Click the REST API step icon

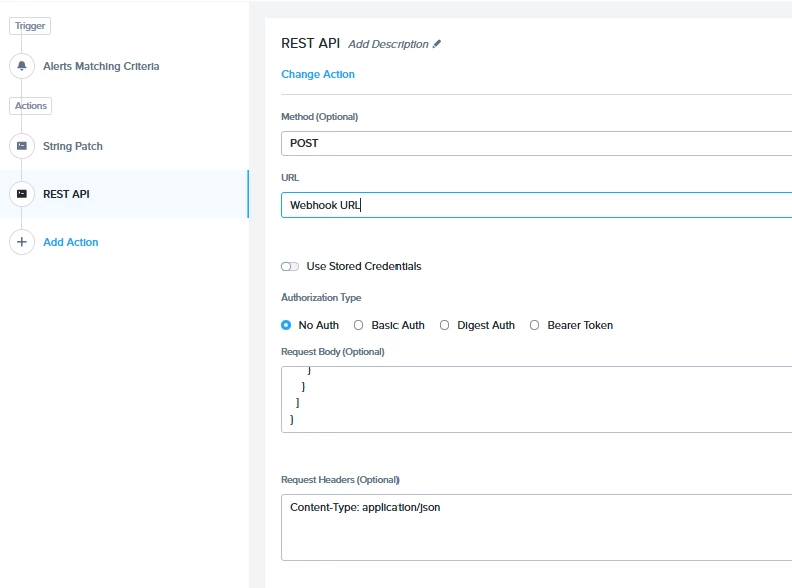click(x=22, y=194)
